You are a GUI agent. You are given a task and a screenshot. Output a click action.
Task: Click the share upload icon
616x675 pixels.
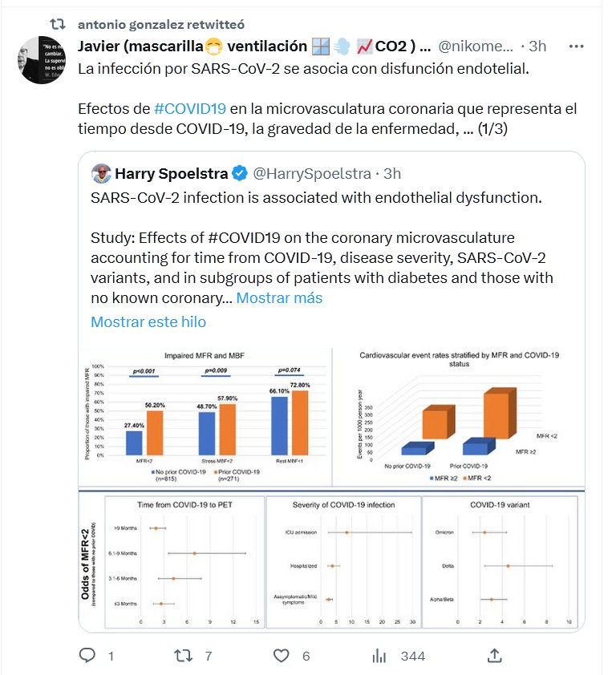coord(495,656)
